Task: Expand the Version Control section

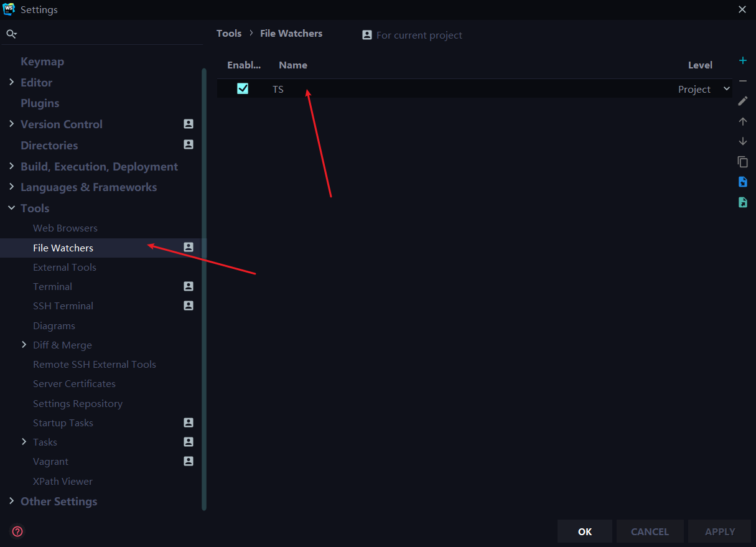Action: (x=11, y=124)
